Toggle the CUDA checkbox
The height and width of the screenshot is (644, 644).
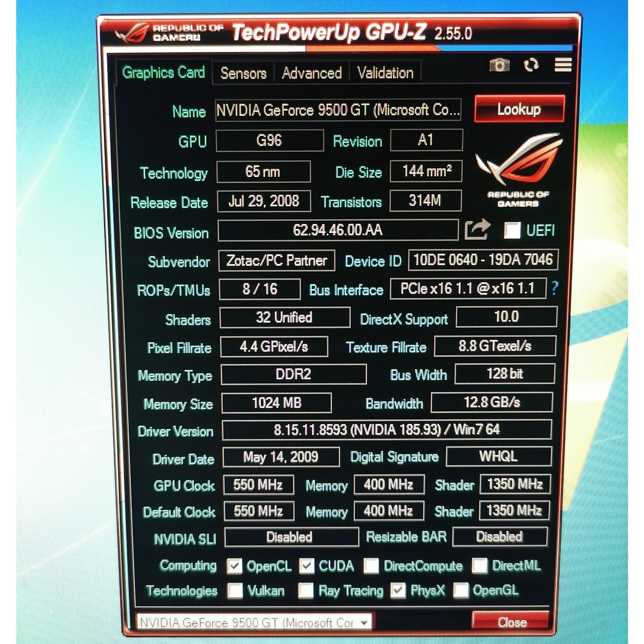(x=306, y=566)
